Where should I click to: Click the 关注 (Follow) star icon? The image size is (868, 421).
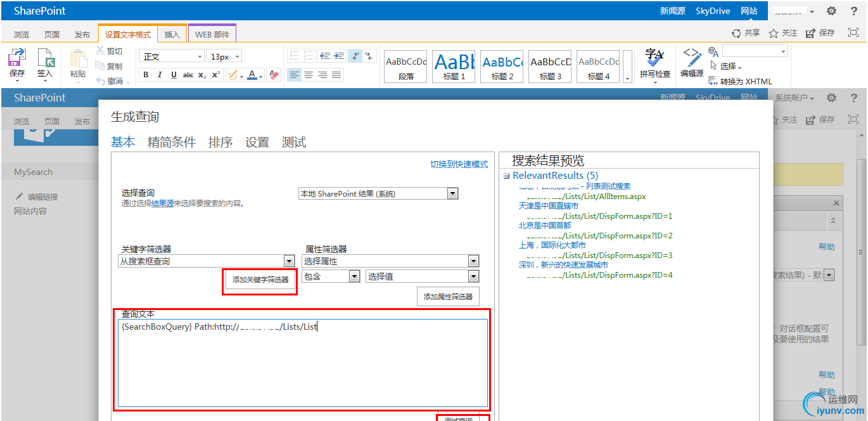coord(773,33)
